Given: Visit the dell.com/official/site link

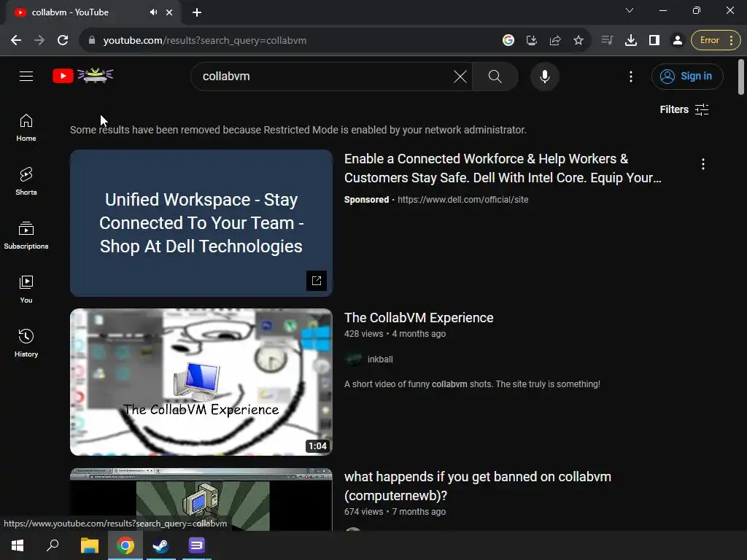Looking at the screenshot, I should (x=462, y=200).
